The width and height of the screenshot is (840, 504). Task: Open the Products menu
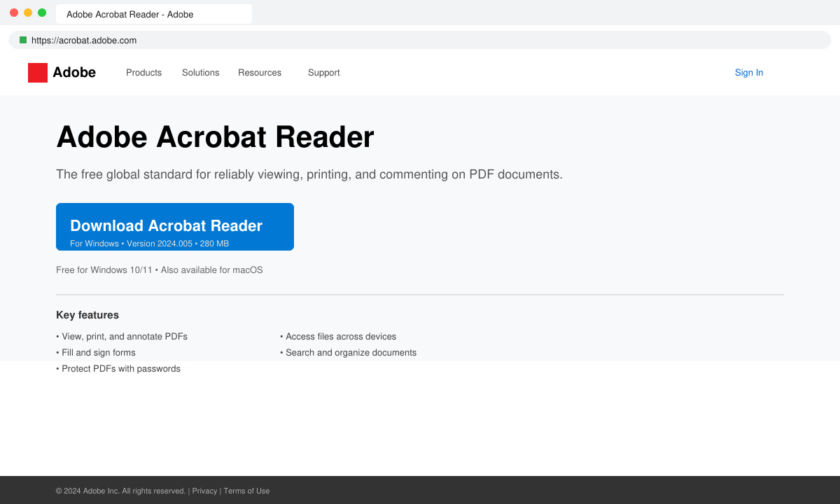143,73
